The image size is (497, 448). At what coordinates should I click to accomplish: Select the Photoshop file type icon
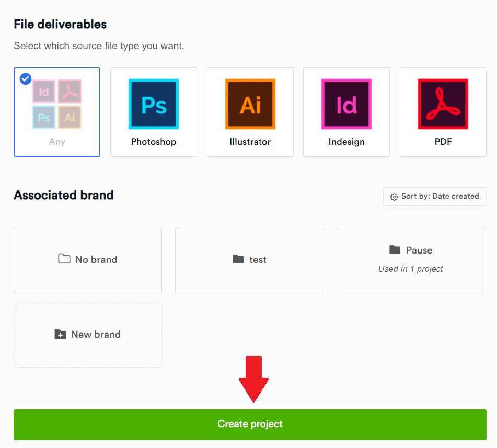click(x=154, y=104)
